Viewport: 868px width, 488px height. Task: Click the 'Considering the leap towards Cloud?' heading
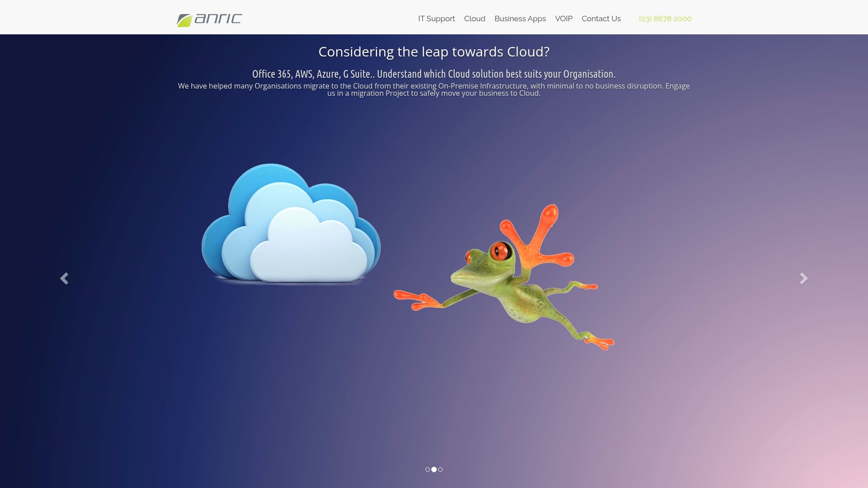[434, 52]
